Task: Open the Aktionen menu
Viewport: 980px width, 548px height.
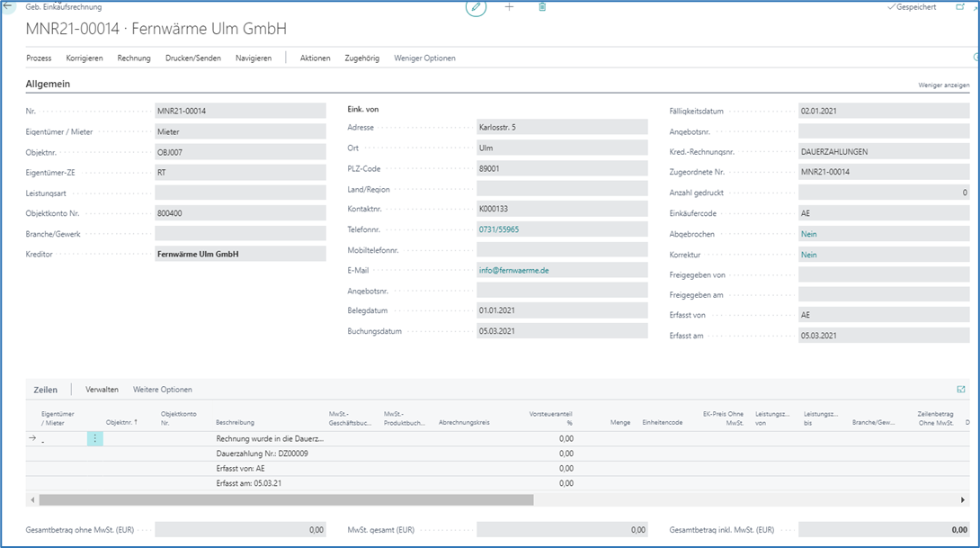Action: pos(315,58)
